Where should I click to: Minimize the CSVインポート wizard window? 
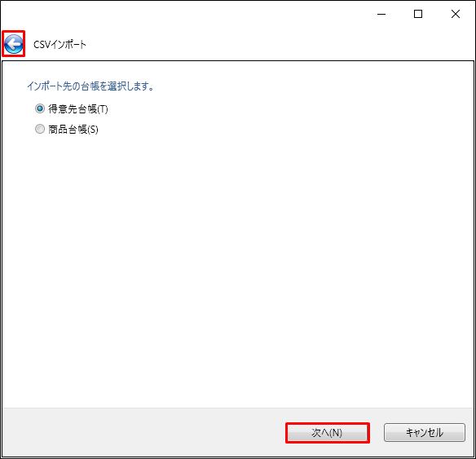tap(381, 14)
